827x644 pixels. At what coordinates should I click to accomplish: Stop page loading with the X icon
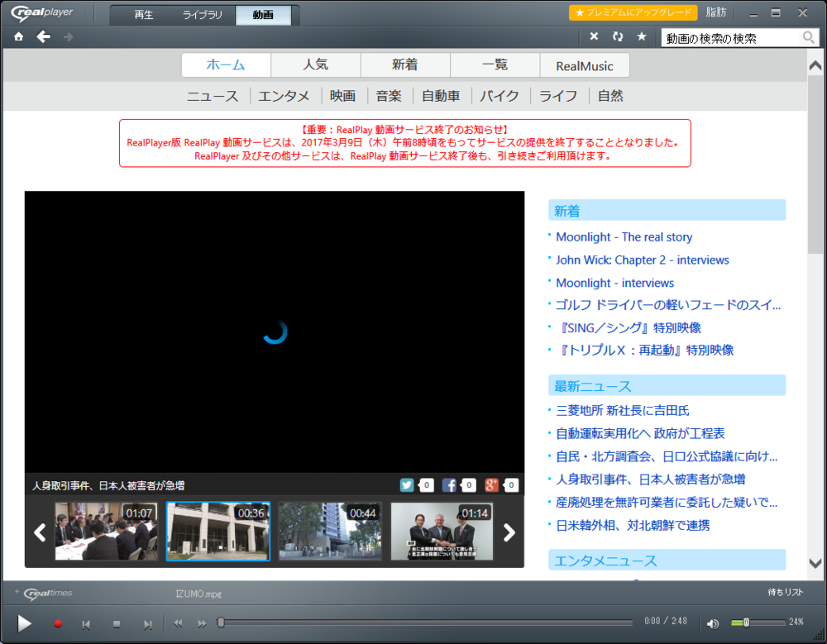(594, 36)
